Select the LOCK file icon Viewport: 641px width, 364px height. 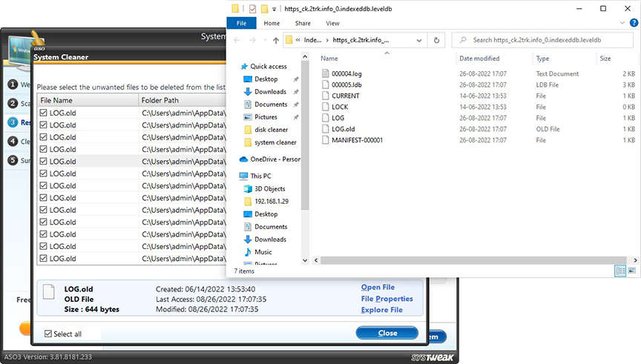tap(326, 107)
